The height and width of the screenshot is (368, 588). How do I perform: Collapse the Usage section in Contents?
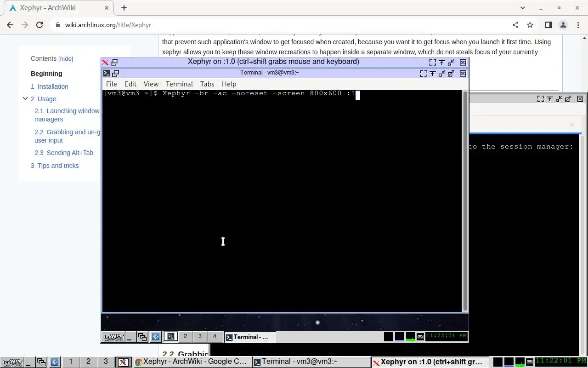pyautogui.click(x=25, y=98)
